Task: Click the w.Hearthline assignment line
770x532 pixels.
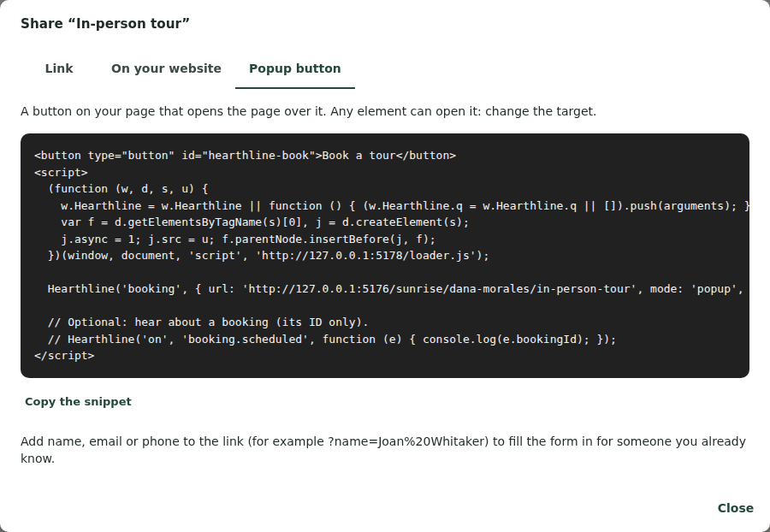Action: tap(405, 205)
